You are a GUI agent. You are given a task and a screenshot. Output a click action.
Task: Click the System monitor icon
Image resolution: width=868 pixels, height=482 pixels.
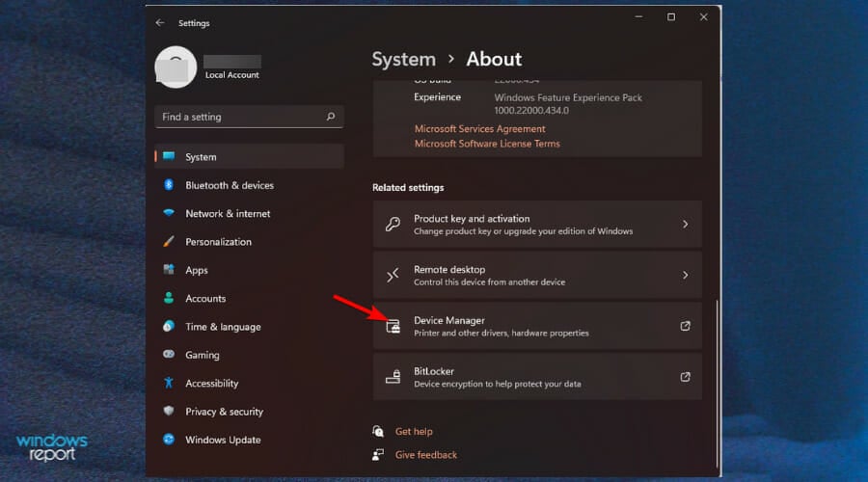(169, 156)
